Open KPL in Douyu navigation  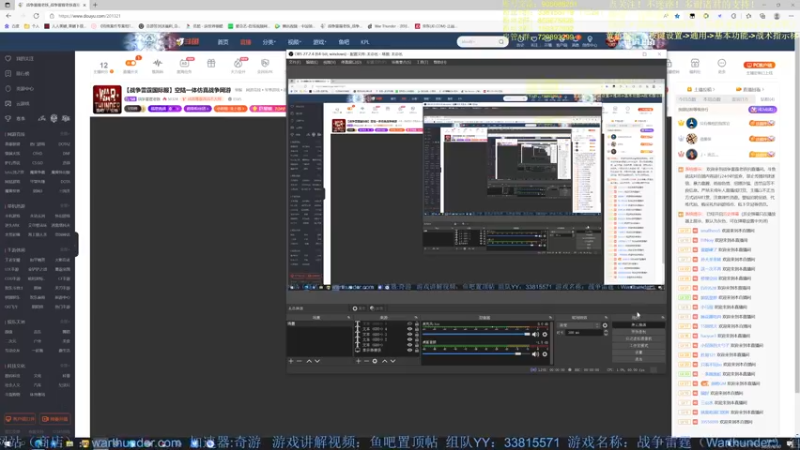365,42
